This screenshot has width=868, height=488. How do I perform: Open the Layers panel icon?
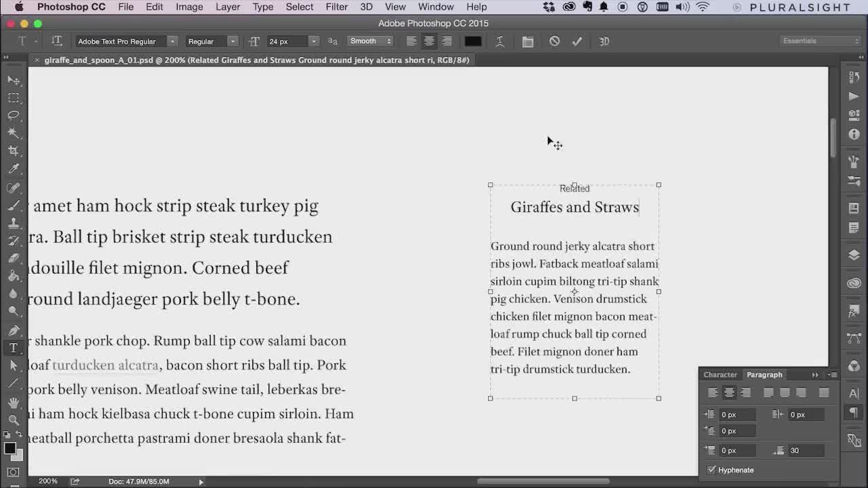coord(854,255)
